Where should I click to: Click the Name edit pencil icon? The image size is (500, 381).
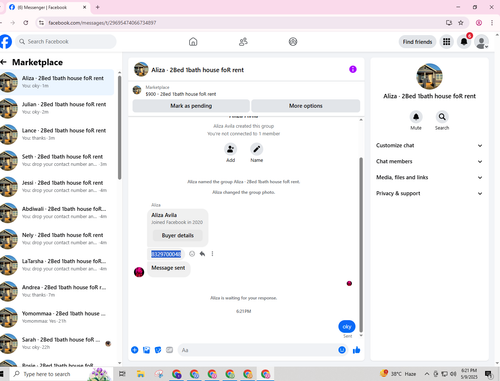[256, 149]
